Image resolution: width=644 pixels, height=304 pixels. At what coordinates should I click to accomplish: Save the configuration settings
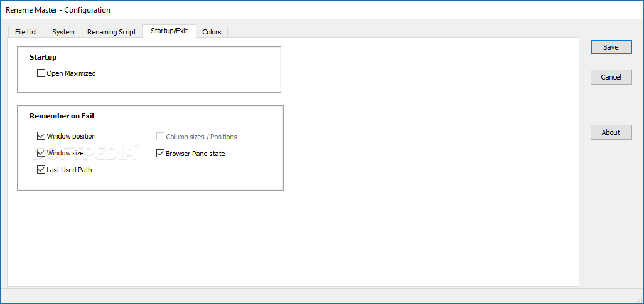[x=611, y=47]
